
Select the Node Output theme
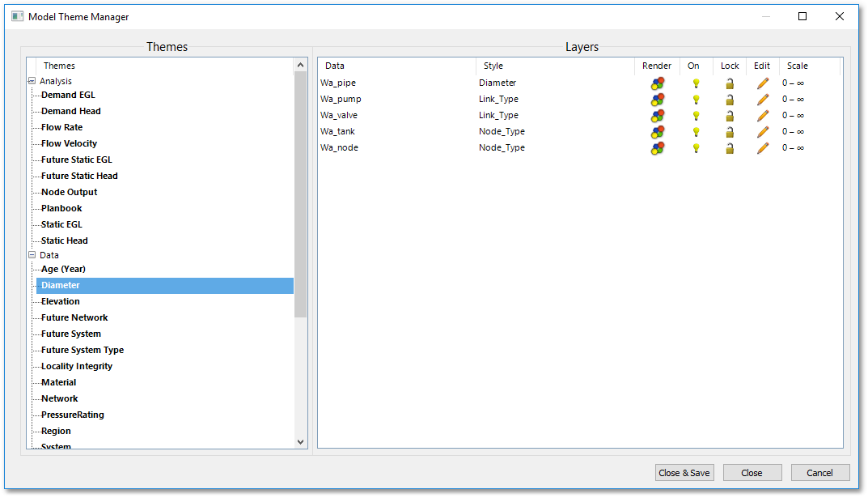69,192
